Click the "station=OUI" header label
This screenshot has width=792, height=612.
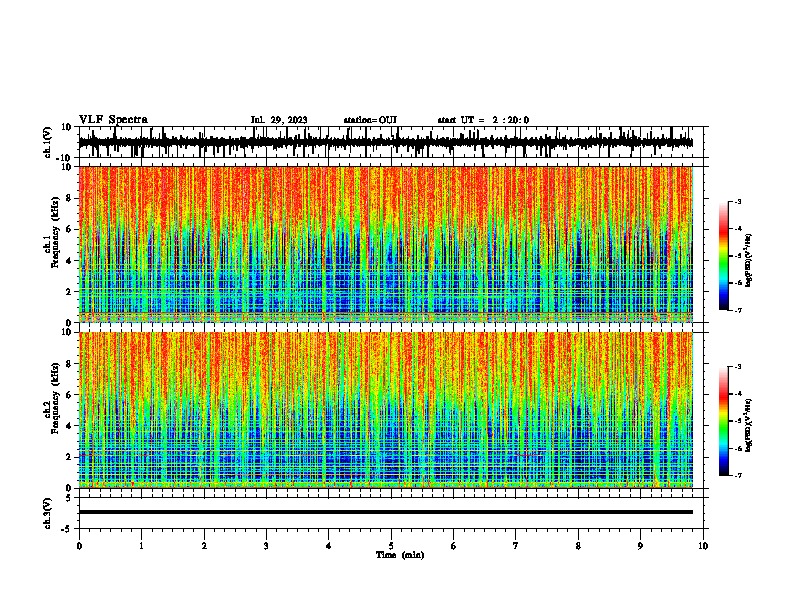tap(370, 120)
